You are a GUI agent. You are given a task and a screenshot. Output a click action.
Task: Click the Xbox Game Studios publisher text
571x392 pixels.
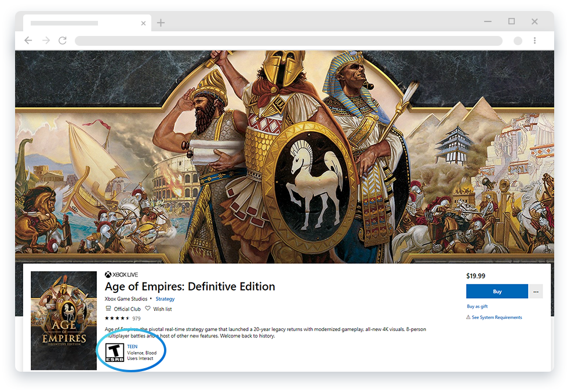[126, 299]
